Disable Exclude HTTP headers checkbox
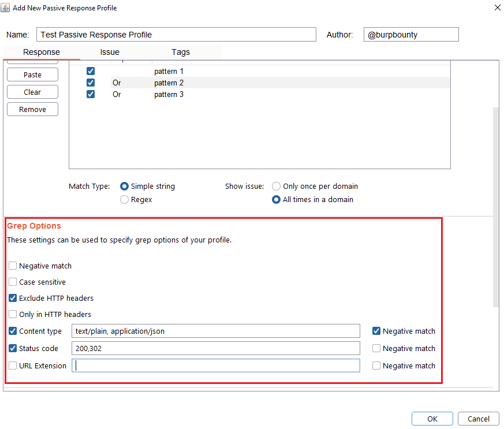504x429 pixels. tap(13, 299)
